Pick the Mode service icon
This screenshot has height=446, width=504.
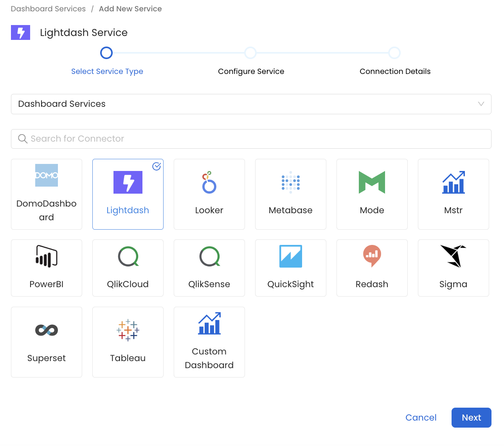point(372,182)
